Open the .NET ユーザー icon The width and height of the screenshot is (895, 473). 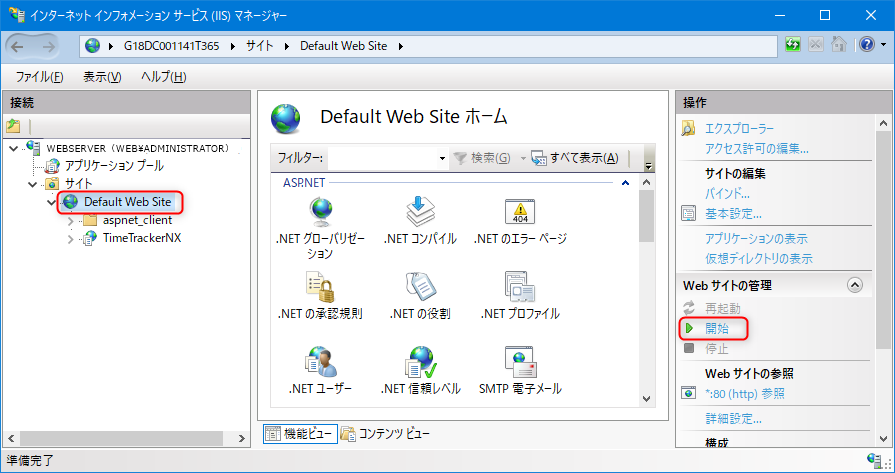coord(320,361)
